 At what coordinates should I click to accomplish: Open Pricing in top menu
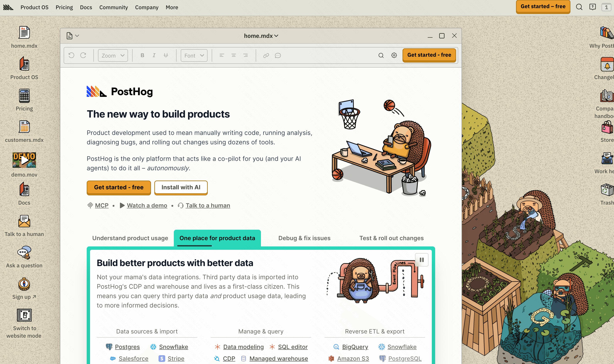64,7
